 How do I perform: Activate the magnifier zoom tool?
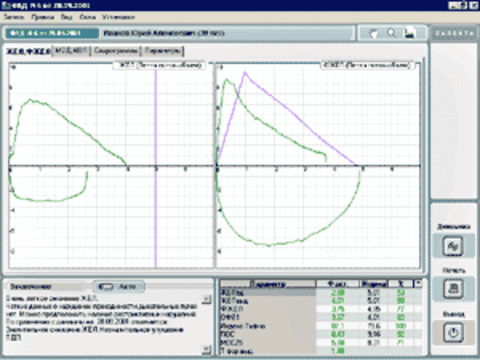tap(392, 33)
